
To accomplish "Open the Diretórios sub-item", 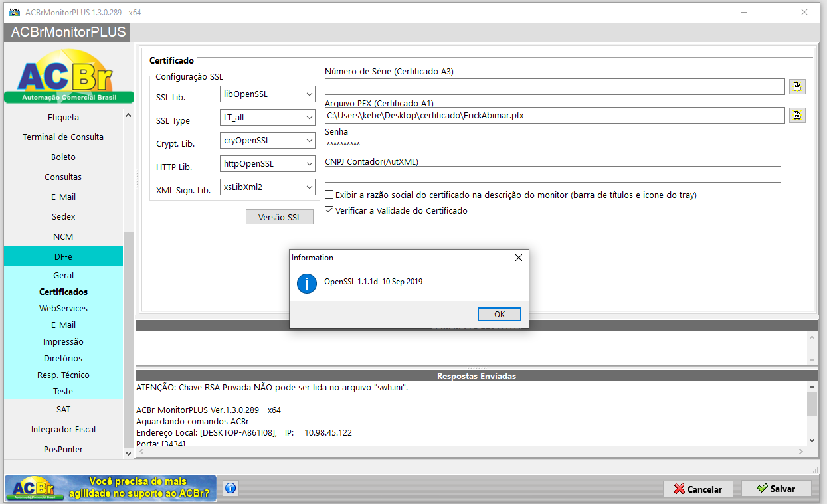I will click(x=63, y=358).
